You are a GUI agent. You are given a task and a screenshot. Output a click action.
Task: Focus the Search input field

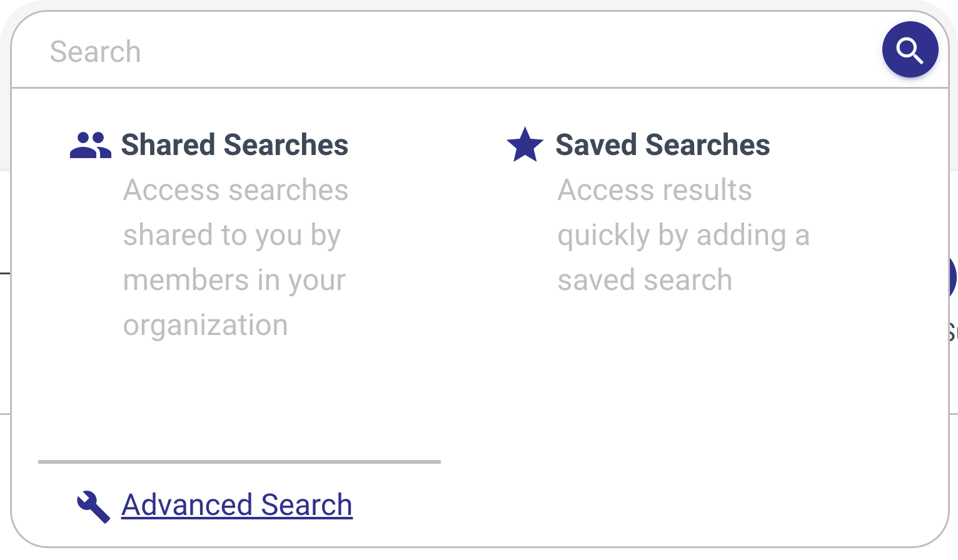point(438,51)
